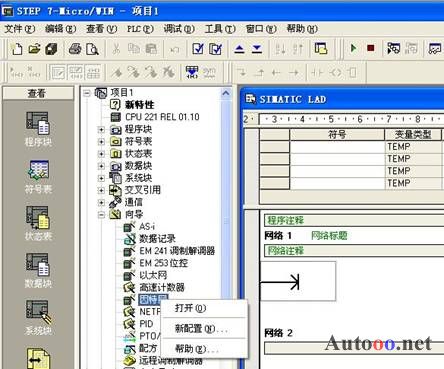Screen dimensions: 444x369
Task: Expand the 程序块 tree node
Action: click(101, 130)
